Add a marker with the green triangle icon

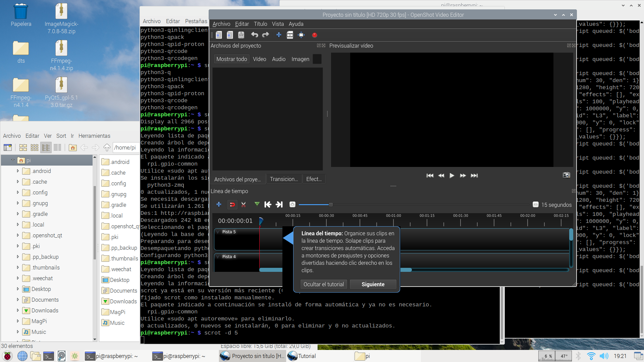[x=257, y=204]
